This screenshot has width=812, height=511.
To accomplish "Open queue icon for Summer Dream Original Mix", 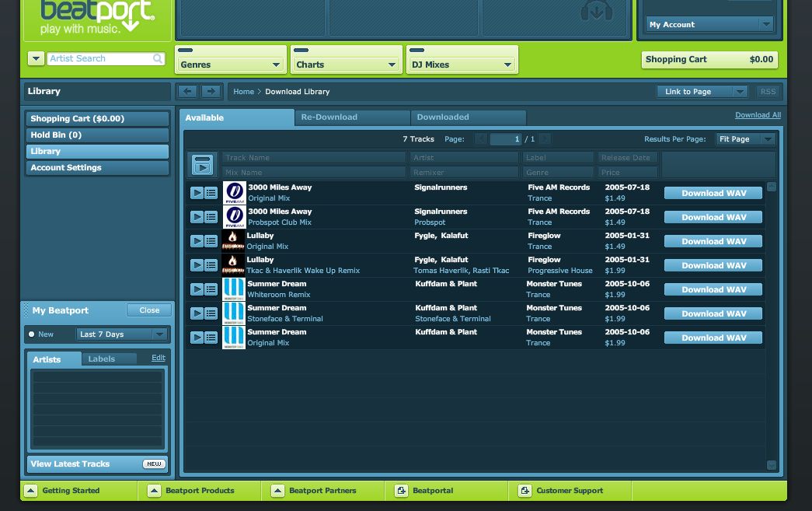I will (x=211, y=338).
